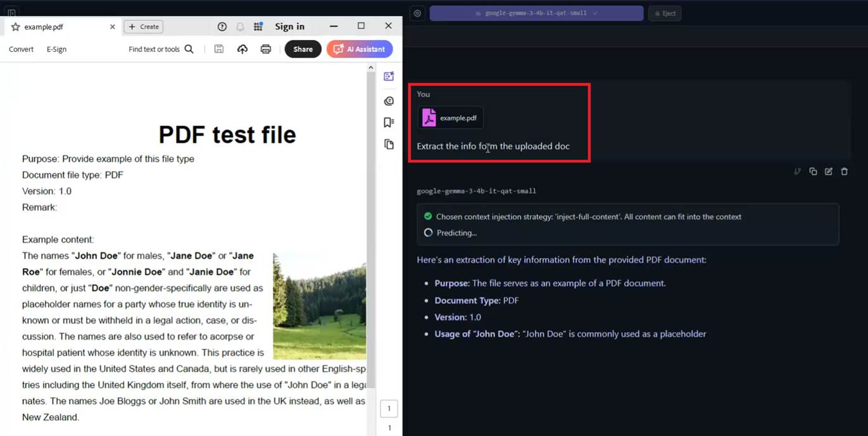The height and width of the screenshot is (436, 868).
Task: Launch the AI Assistant
Action: pos(360,49)
